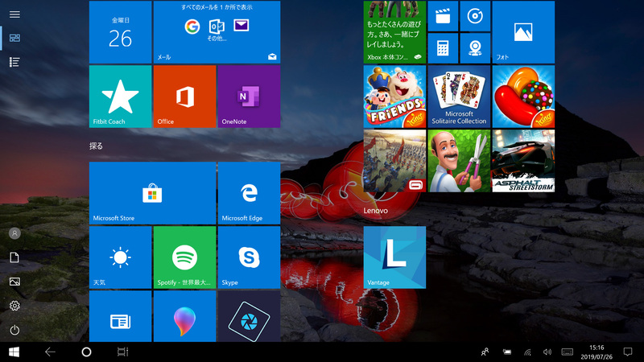The image size is (644, 362).
Task: Open the Microsoft Store tile
Action: click(152, 193)
